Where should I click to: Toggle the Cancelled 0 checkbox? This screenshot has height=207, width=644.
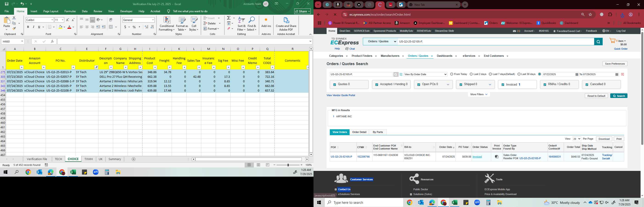click(587, 85)
